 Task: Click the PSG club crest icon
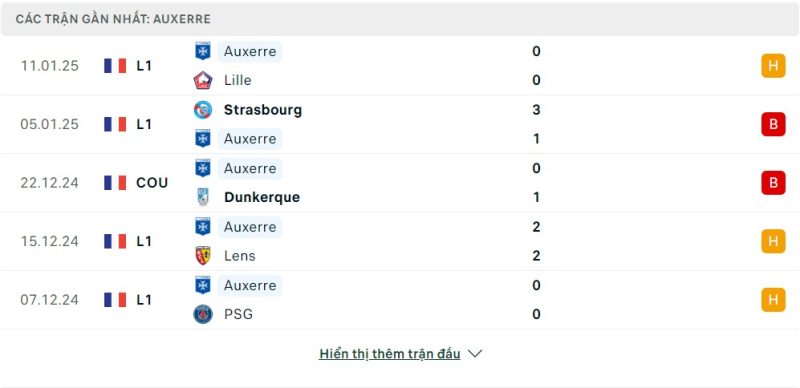tap(203, 314)
